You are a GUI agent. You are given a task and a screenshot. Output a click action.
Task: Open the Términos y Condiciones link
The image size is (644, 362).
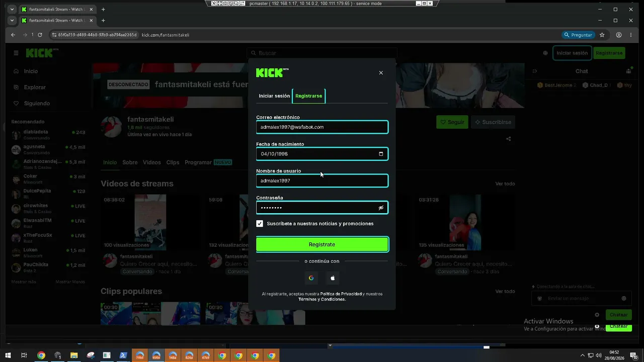pos(322,299)
